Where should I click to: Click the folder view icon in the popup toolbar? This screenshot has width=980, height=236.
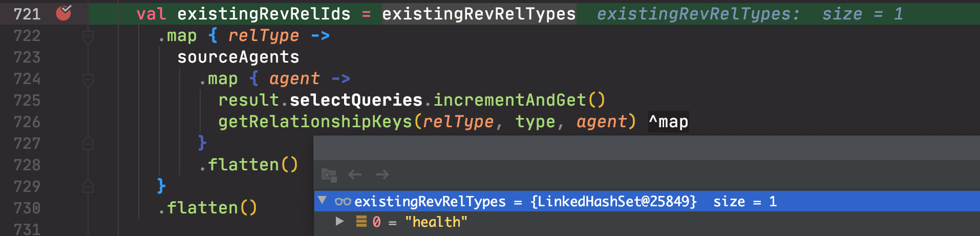(329, 175)
